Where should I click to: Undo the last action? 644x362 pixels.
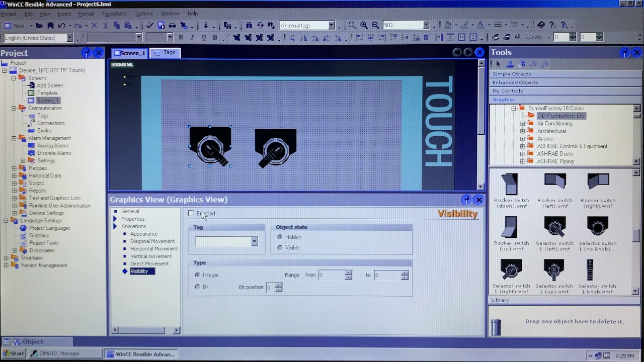(61, 25)
